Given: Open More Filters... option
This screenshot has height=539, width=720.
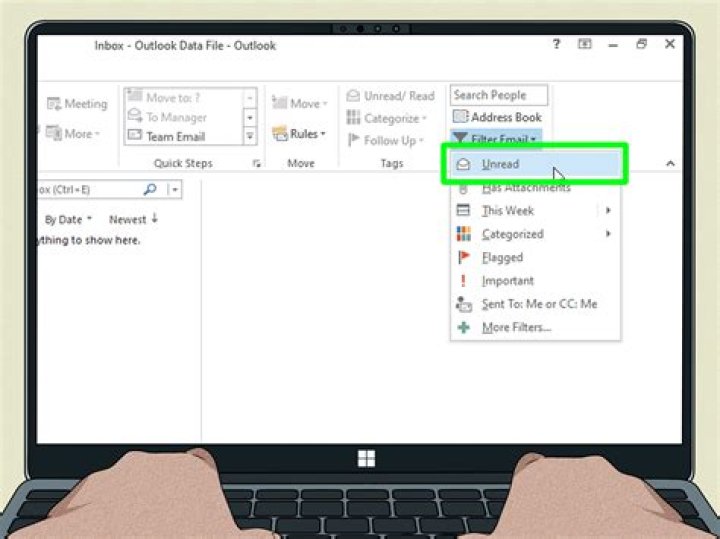Looking at the screenshot, I should pos(535,327).
